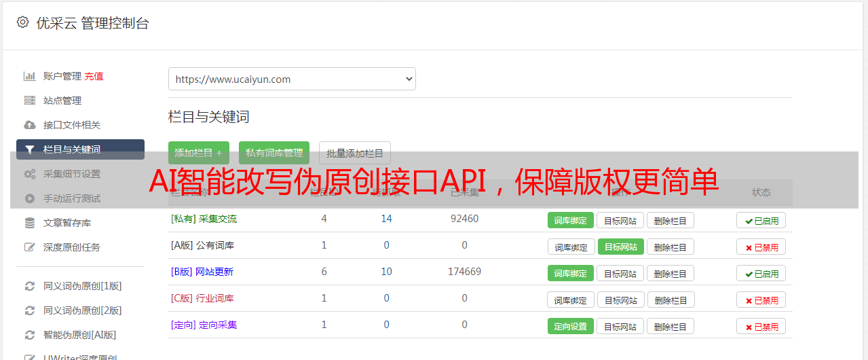Click the refresh icon of 同义词伪原创[1版]
Screen dimensions: 868x360
pos(29,286)
